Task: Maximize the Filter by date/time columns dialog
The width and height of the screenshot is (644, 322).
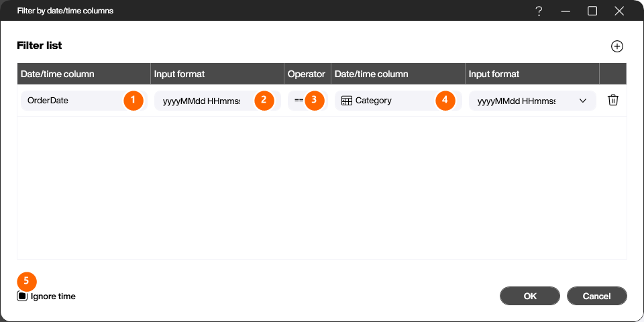Action: pos(592,11)
